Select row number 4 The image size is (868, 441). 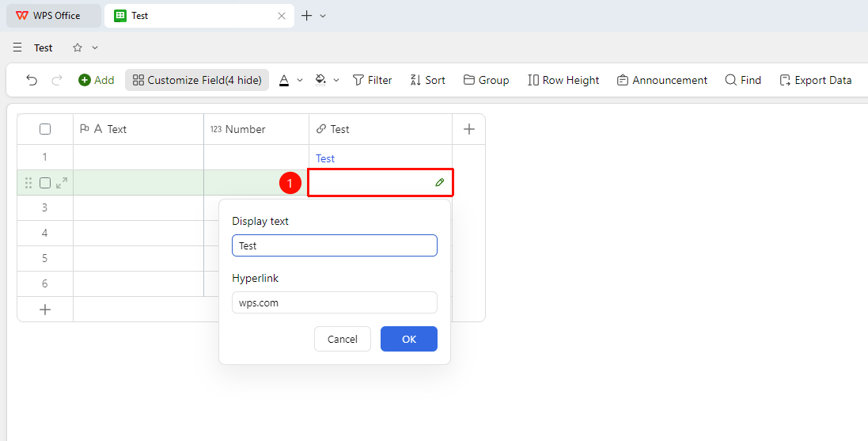(x=45, y=234)
